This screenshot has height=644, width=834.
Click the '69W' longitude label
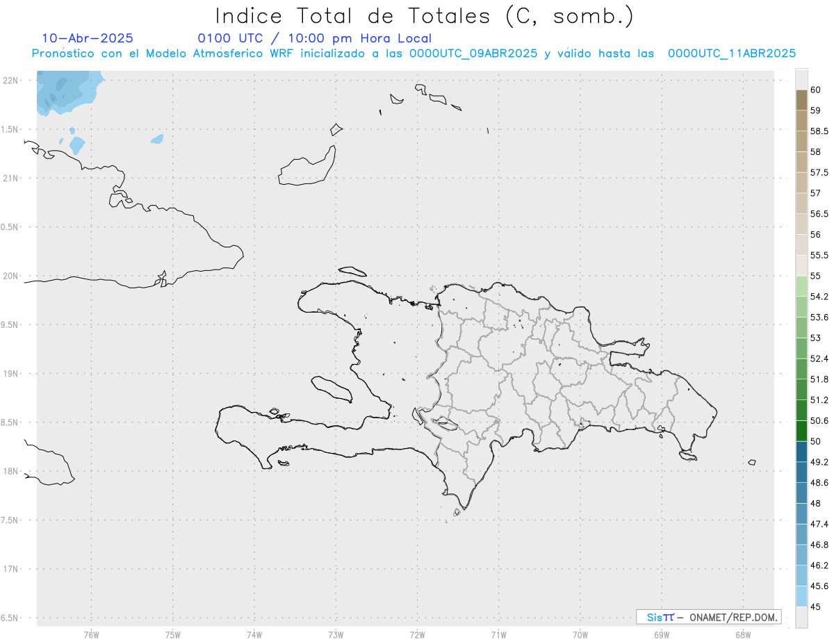(x=662, y=634)
